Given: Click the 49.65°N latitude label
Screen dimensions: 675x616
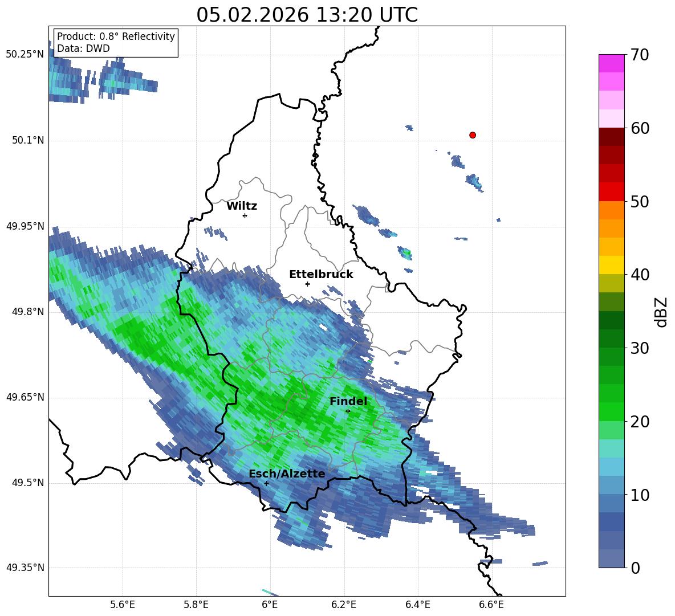Looking at the screenshot, I should pos(25,397).
